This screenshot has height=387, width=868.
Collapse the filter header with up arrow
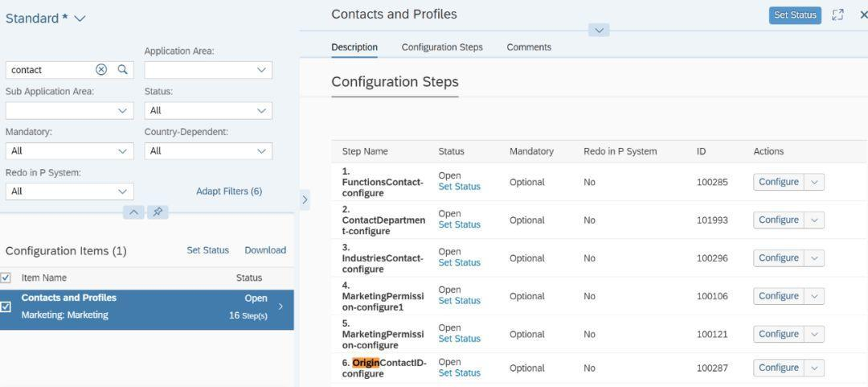[x=134, y=212]
